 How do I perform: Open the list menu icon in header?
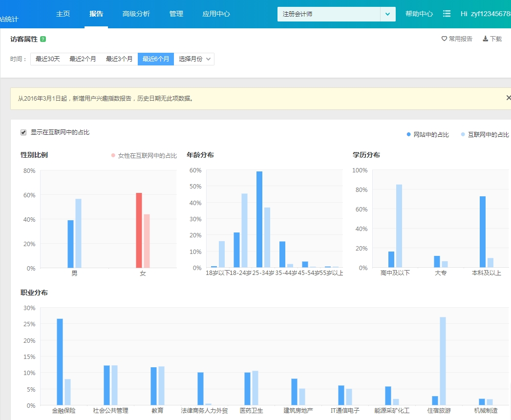[447, 14]
